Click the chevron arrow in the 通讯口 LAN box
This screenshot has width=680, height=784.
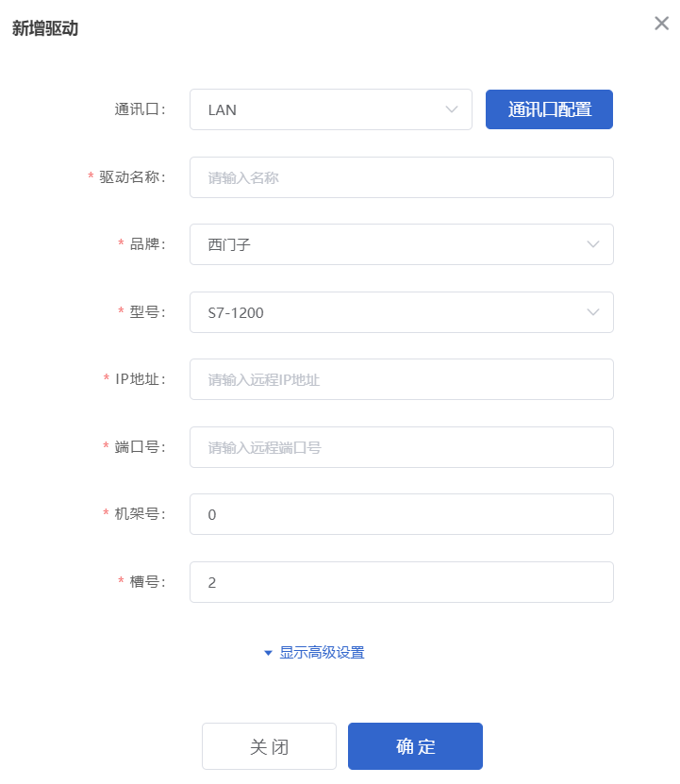coord(452,109)
